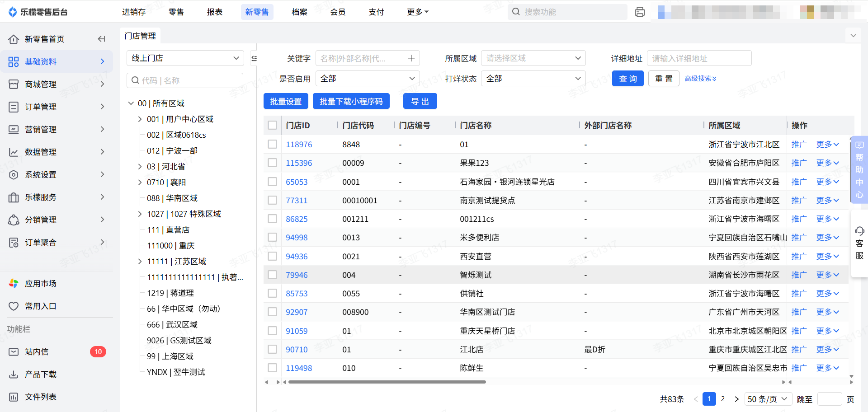The height and width of the screenshot is (412, 868).
Task: Collapse the sidebar with the arrow icon
Action: [101, 39]
